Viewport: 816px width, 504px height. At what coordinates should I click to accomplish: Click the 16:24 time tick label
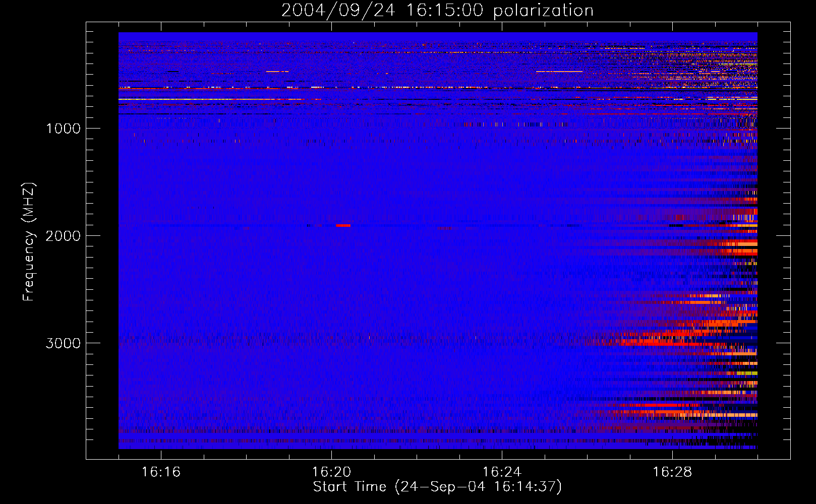pos(502,472)
